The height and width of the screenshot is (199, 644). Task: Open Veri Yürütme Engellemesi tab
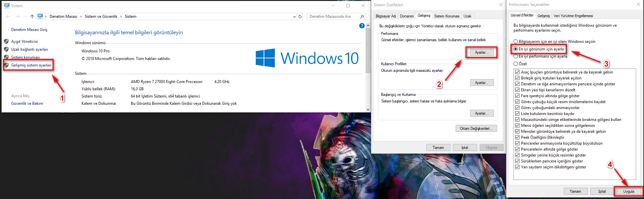point(573,16)
